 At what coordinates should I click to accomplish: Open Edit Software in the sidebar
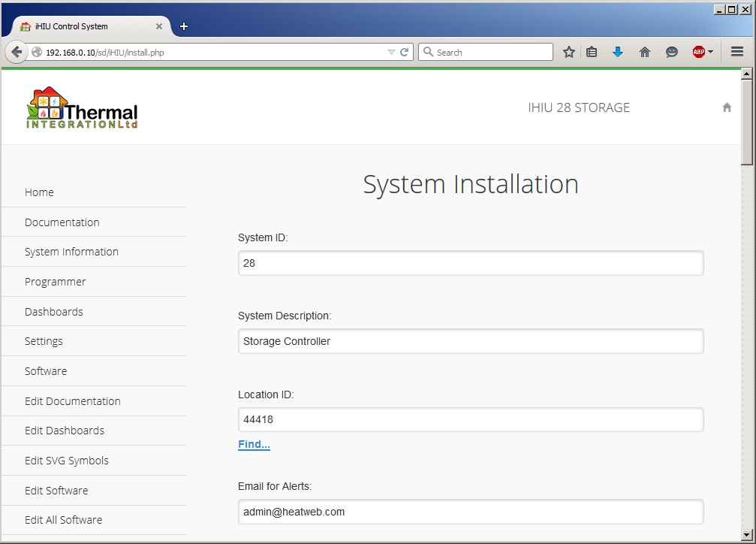(x=56, y=491)
